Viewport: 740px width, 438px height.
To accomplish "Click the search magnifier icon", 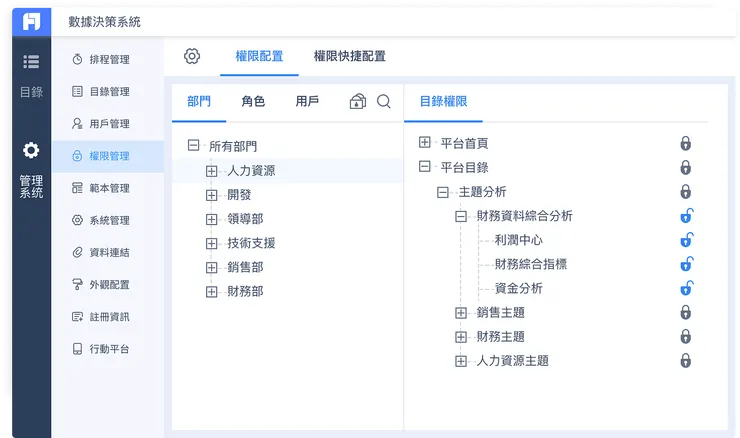I will pos(384,101).
